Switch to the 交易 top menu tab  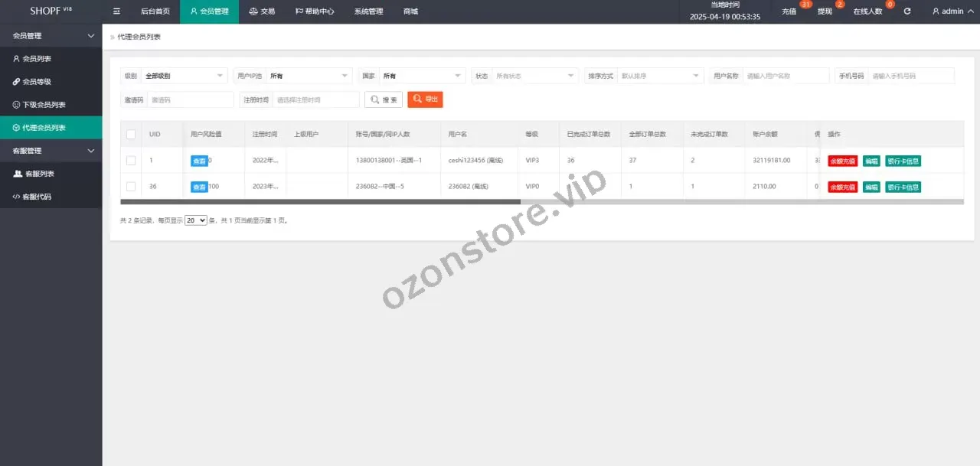point(262,11)
